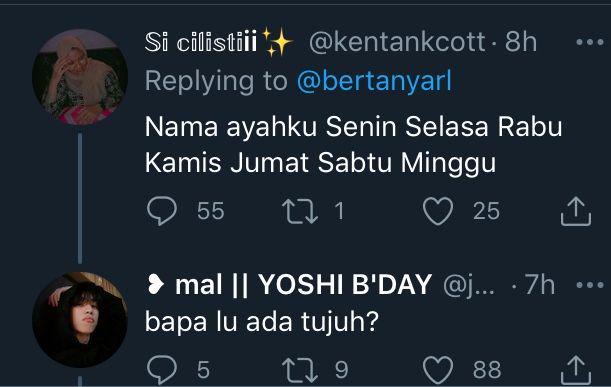The image size is (611, 387).
Task: Retweet the 'bapa lu ada tujuh?' tweet
Action: 300,369
